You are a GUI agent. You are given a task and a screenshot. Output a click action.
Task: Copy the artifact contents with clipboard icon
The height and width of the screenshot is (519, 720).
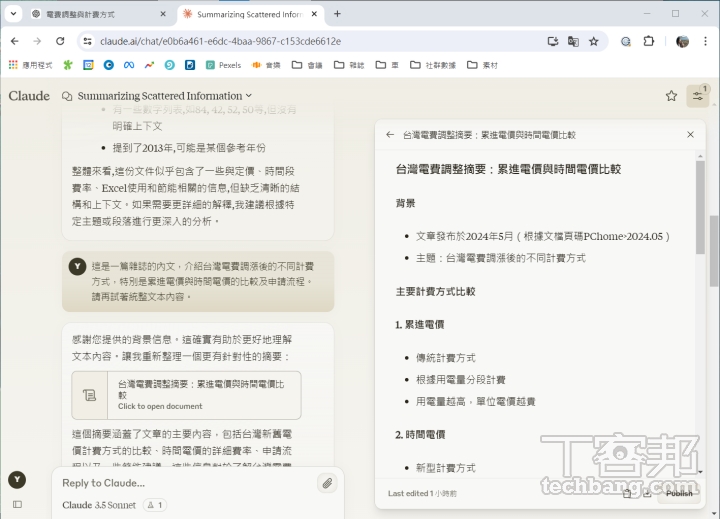(x=627, y=493)
